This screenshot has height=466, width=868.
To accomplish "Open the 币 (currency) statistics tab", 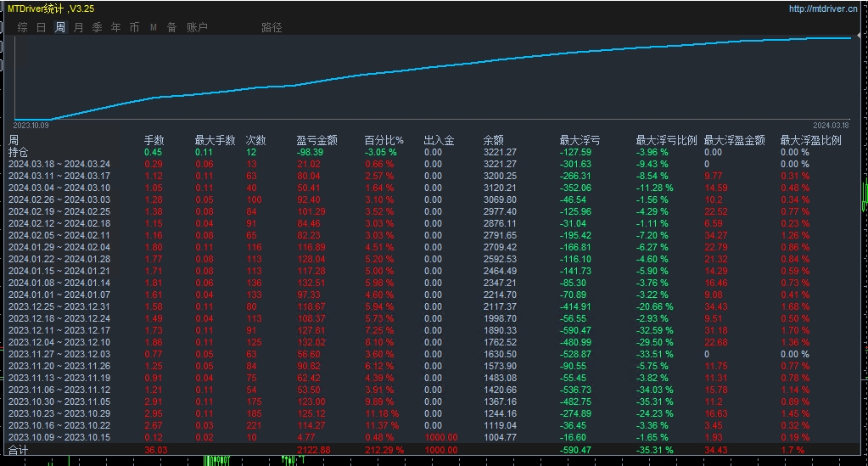I will pyautogui.click(x=134, y=27).
